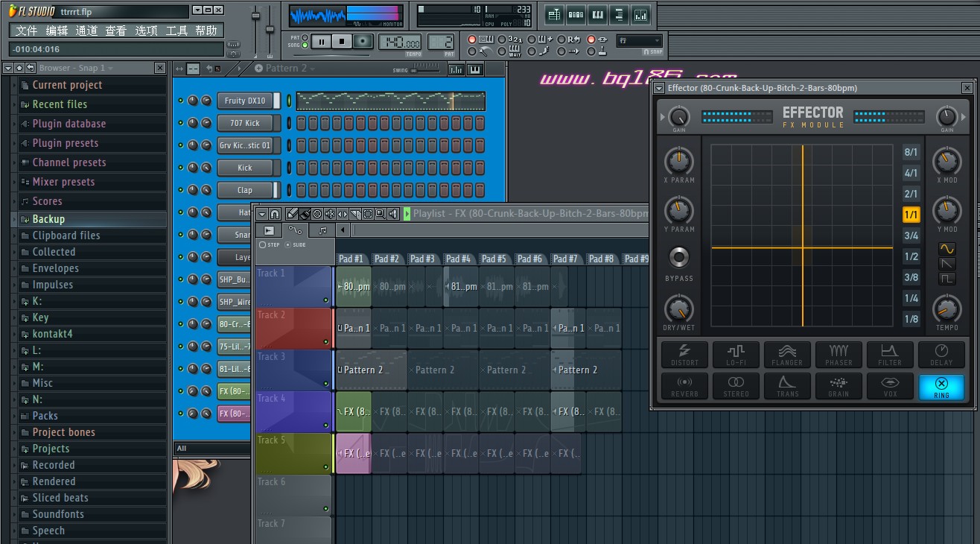Image resolution: width=980 pixels, height=544 pixels.
Task: Open the browser view icon in toolbar
Action: click(620, 14)
